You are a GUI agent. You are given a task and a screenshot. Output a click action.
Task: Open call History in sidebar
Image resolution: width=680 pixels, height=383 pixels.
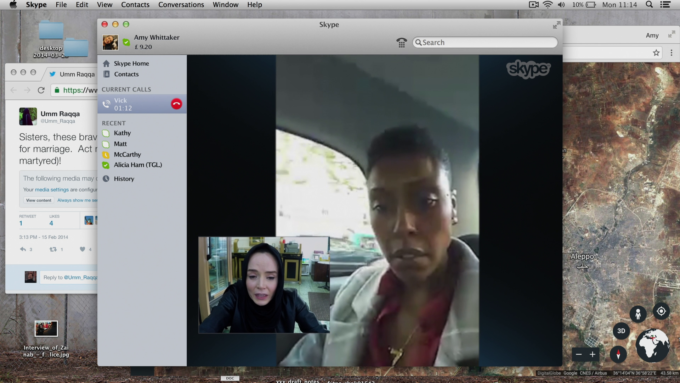click(x=124, y=179)
